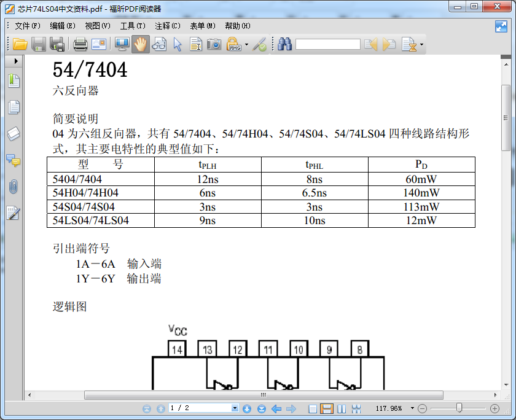Click into the search text field
This screenshot has width=516, height=420.
pos(328,44)
